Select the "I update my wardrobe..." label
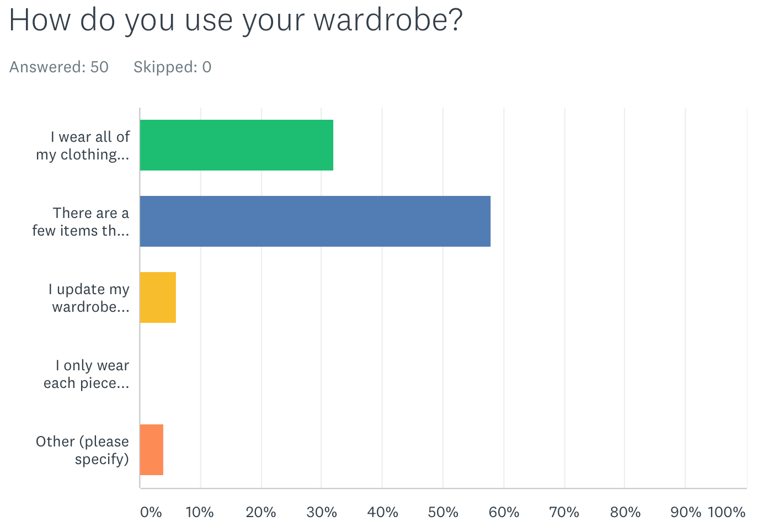The width and height of the screenshot is (758, 532). [89, 298]
